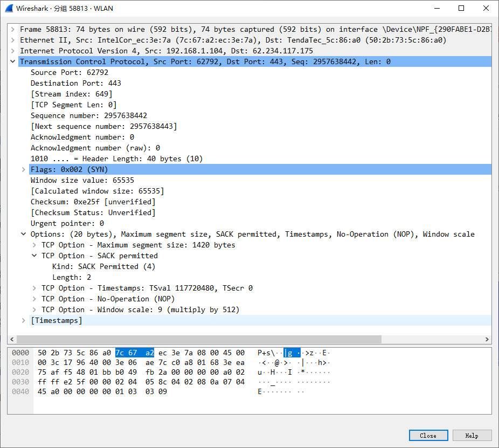Viewport: 499px width, 448px height.
Task: Collapse the Transmission Control Protocol section
Action: coord(12,61)
